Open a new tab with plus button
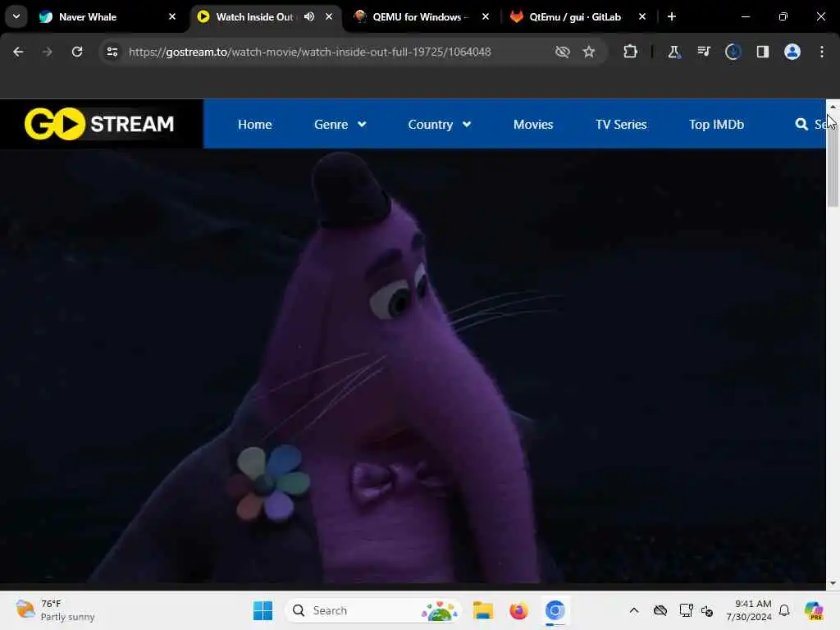 click(671, 16)
